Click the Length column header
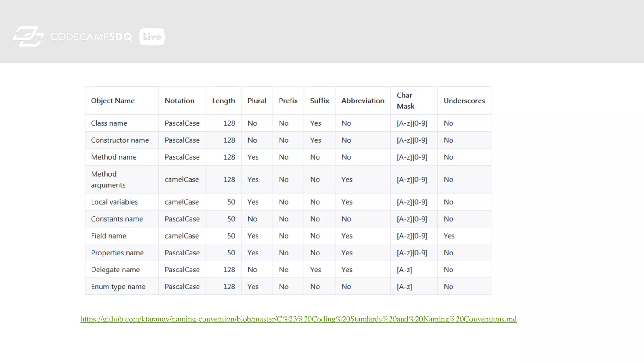The height and width of the screenshot is (362, 644). (223, 101)
